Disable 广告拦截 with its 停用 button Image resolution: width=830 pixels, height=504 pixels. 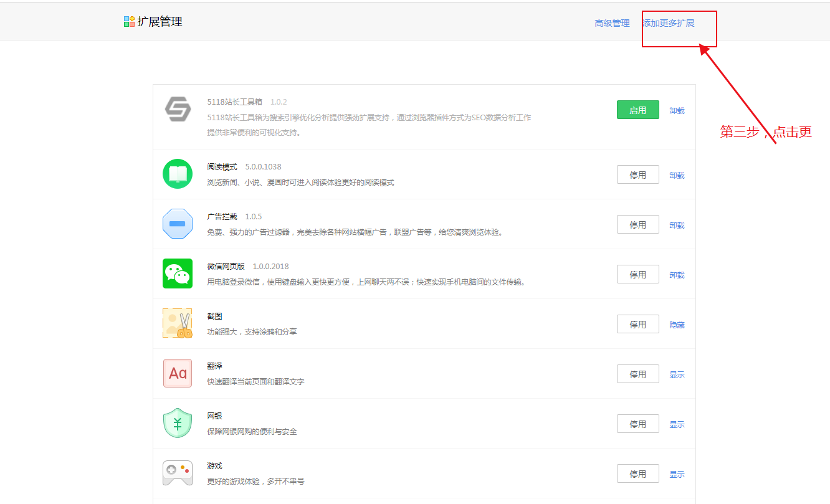point(637,224)
